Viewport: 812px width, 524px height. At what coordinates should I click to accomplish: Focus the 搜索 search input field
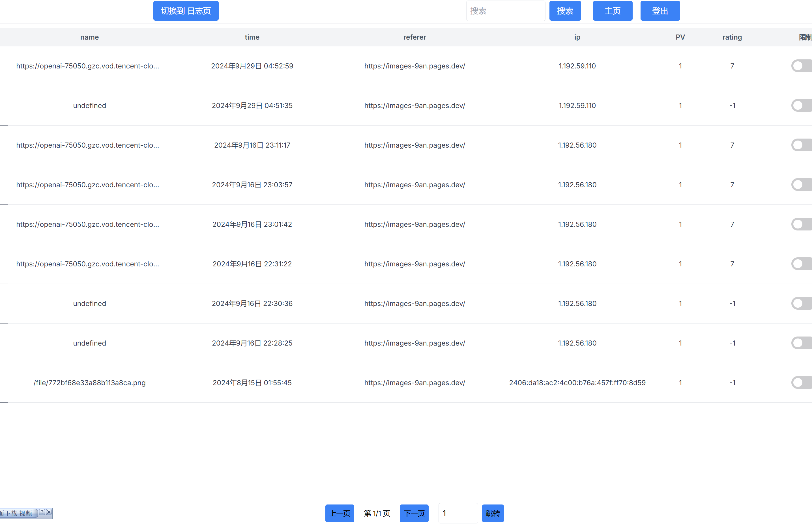[x=505, y=11]
